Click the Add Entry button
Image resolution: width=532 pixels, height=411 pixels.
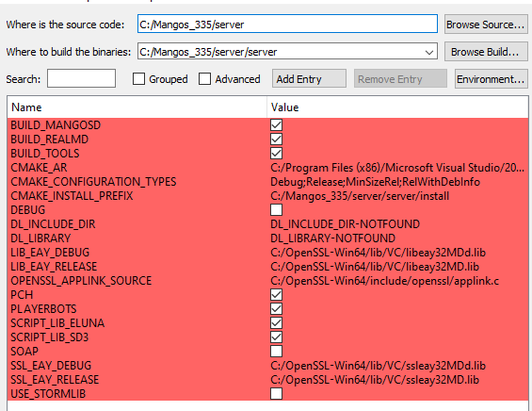pos(309,79)
